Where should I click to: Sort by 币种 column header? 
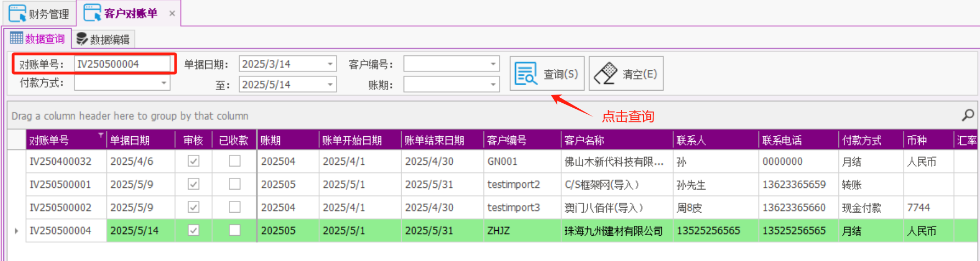928,140
